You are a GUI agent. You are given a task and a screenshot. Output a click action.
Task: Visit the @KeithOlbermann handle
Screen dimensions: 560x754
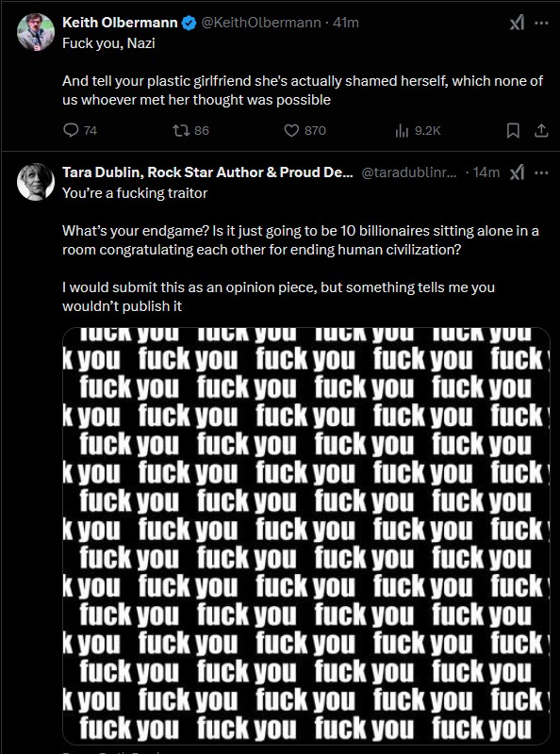pos(261,23)
